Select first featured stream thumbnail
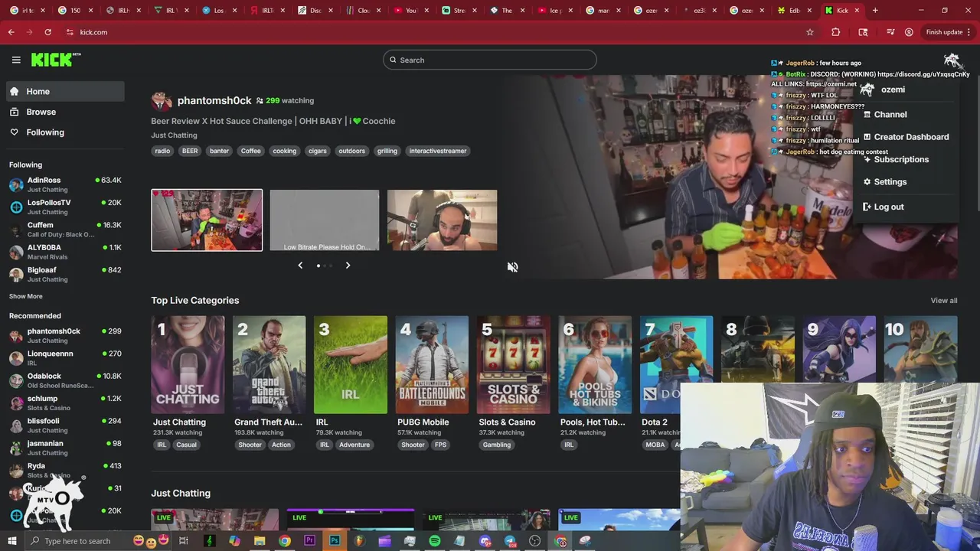980x551 pixels. point(207,220)
